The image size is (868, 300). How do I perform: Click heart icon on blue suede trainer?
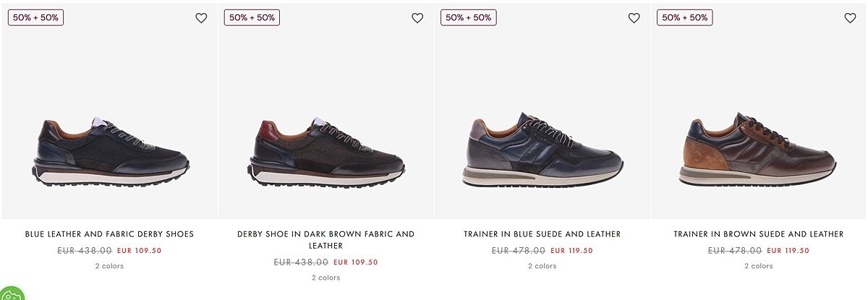634,18
